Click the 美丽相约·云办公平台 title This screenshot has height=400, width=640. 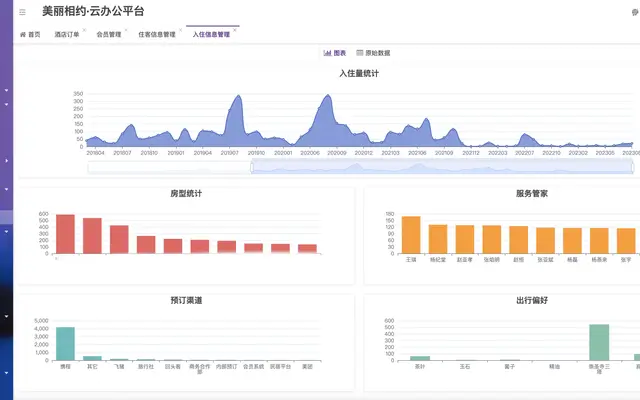tap(93, 11)
